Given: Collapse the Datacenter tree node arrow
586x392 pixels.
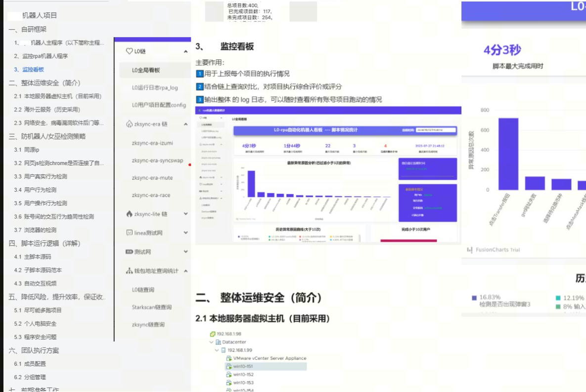Looking at the screenshot, I should tap(212, 342).
